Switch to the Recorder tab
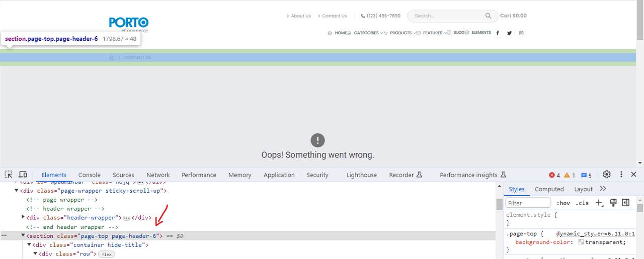Image resolution: width=644 pixels, height=259 pixels. click(406, 175)
